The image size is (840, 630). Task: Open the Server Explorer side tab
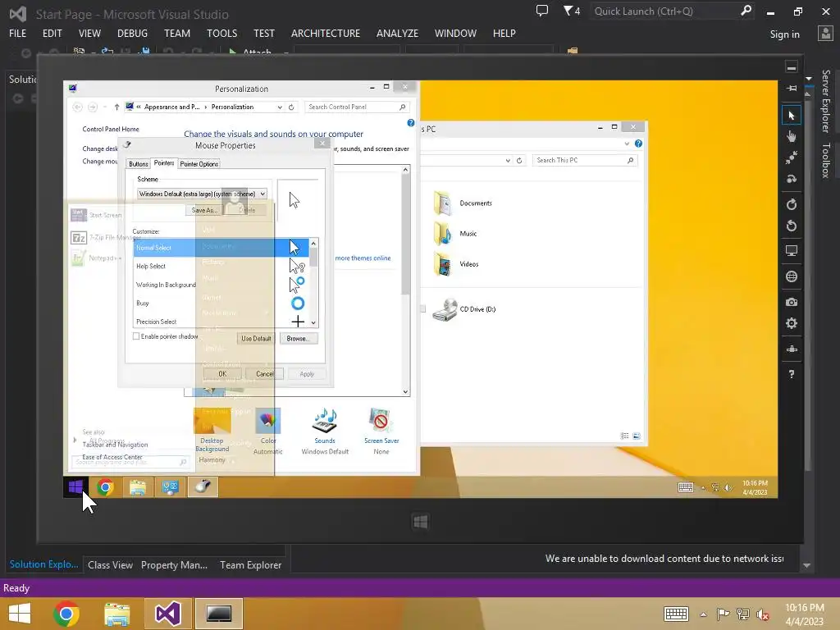[x=826, y=101]
